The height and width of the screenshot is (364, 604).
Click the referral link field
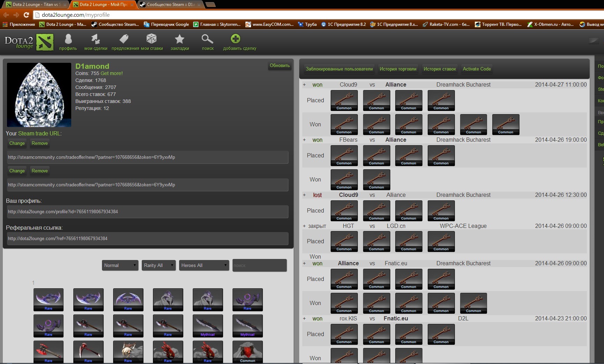tap(148, 239)
